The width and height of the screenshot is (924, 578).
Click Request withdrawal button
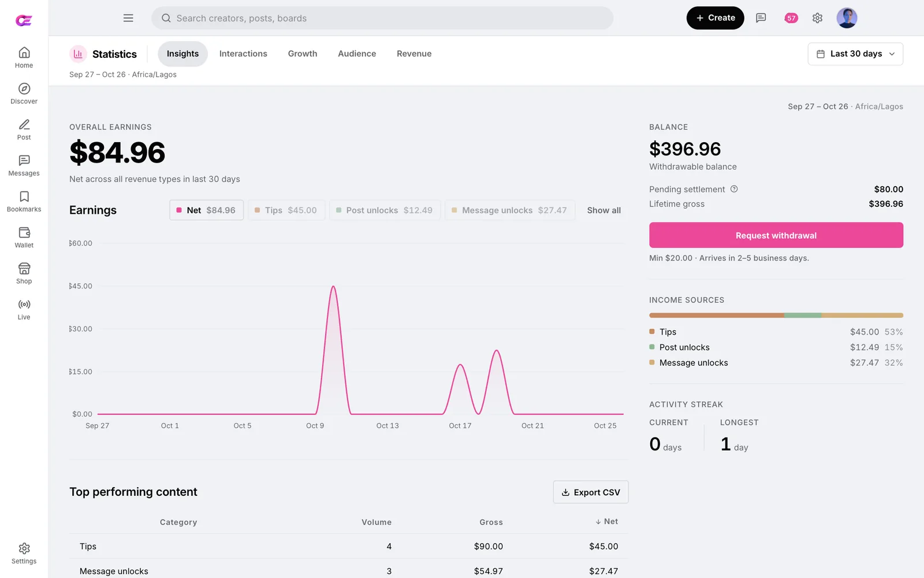776,235
